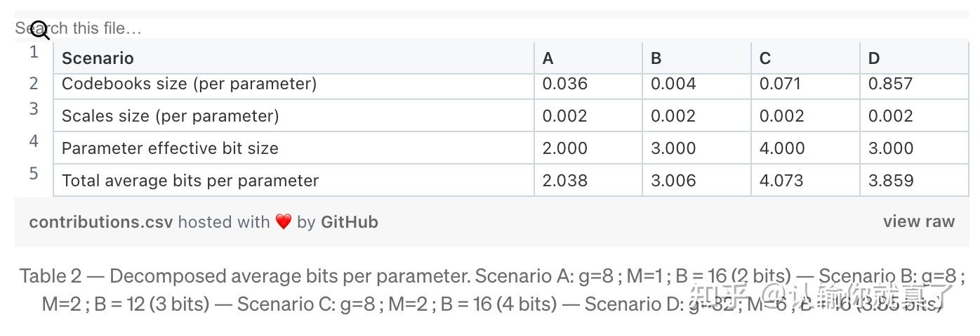The image size is (980, 336).
Task: Select the 'Scenario' column header
Action: point(98,58)
